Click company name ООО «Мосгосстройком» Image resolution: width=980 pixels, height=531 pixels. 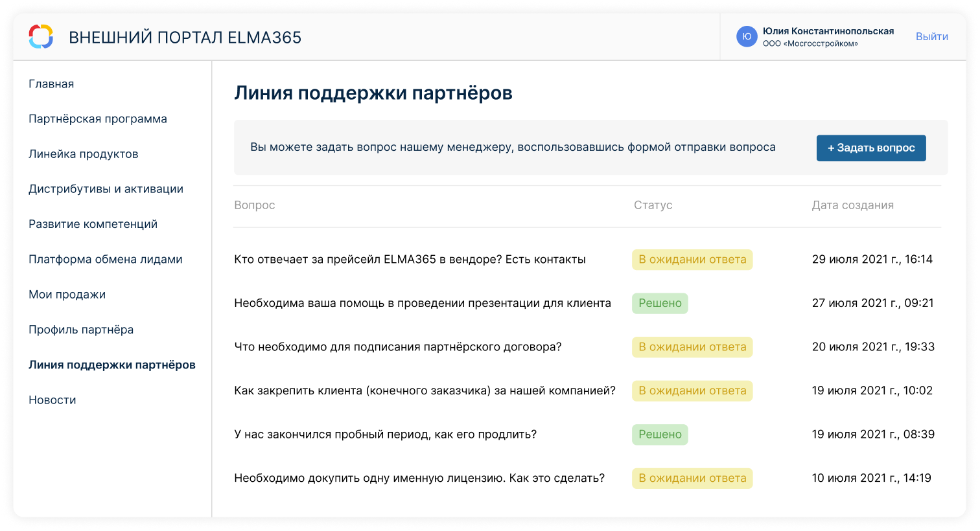point(810,44)
